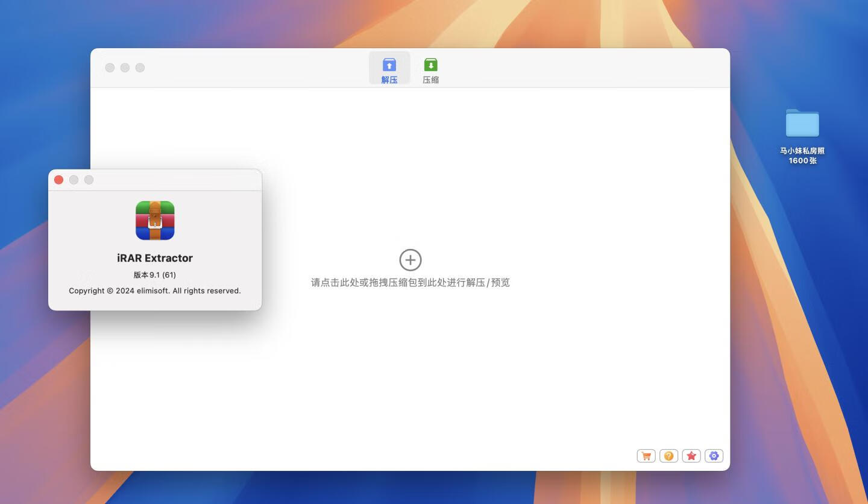Open the question mark help button
The width and height of the screenshot is (868, 504).
tap(668, 456)
